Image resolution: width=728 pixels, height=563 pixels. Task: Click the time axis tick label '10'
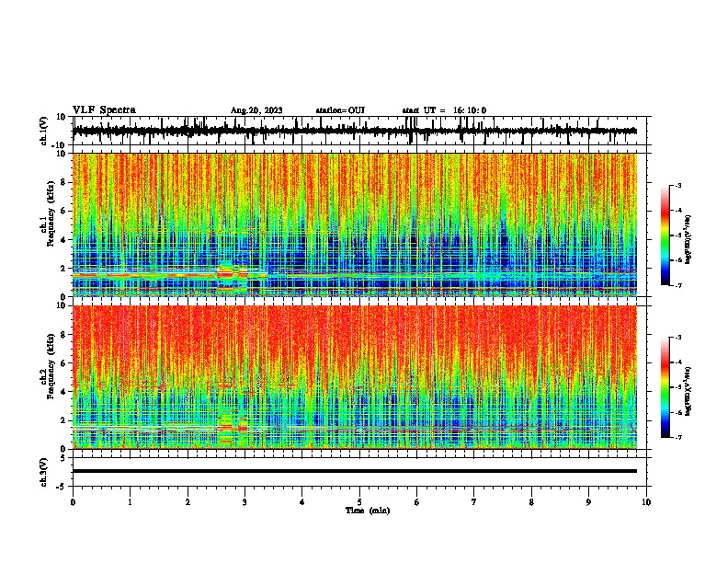click(646, 502)
